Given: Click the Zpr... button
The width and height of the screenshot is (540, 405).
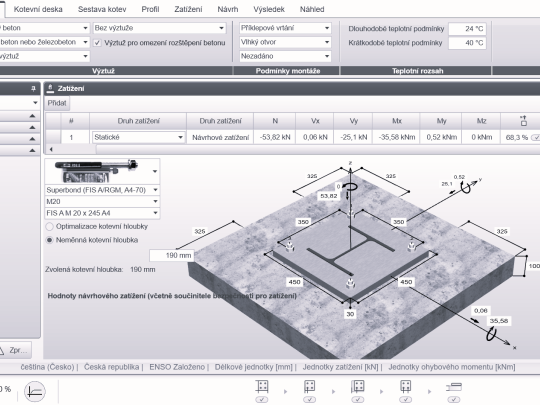Looking at the screenshot, I should click(x=15, y=350).
